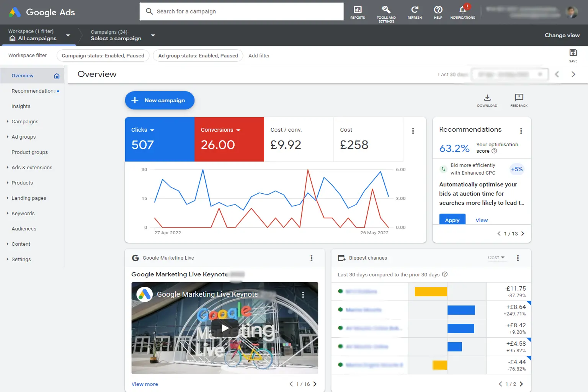The width and height of the screenshot is (588, 392).
Task: Show previous recommendation arrow
Action: pos(499,234)
